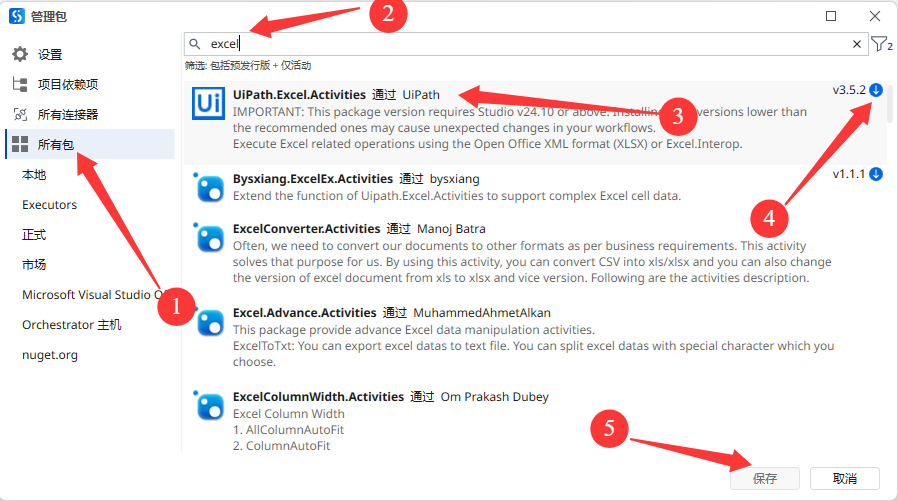Screen dimensions: 898x501
Task: Click the 取消 button
Action: pyautogui.click(x=845, y=478)
